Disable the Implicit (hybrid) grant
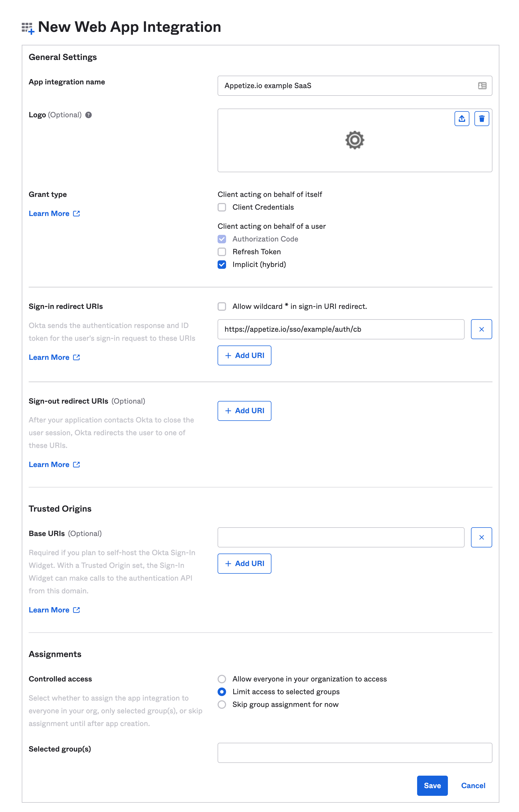The image size is (519, 812). point(222,264)
